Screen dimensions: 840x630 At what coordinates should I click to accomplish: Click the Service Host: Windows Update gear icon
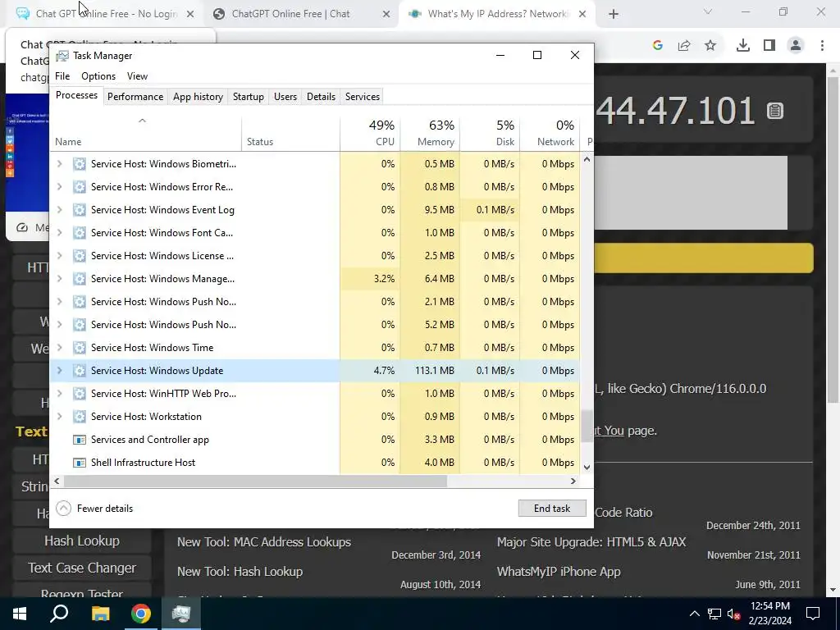click(x=80, y=371)
